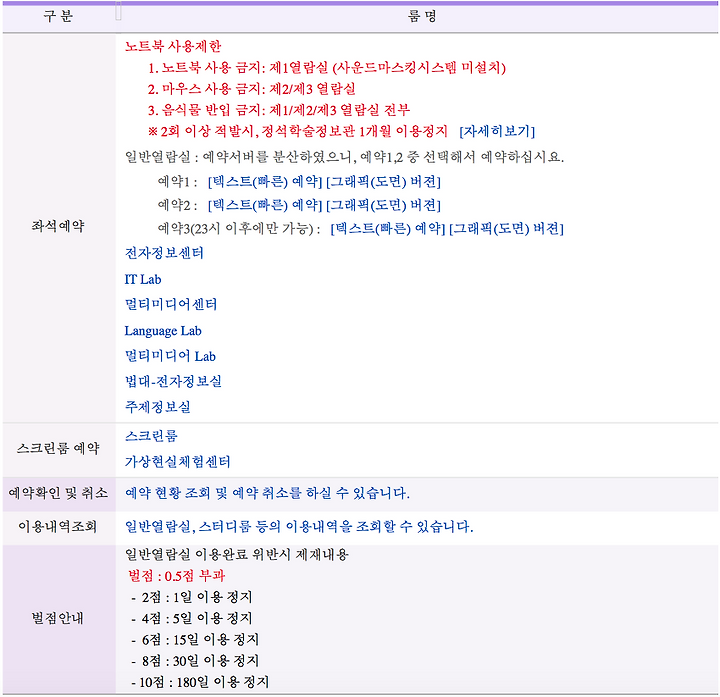Viewport: 720px width, 697px height.
Task: Open the 전자정보센터 link
Action: coord(164,253)
